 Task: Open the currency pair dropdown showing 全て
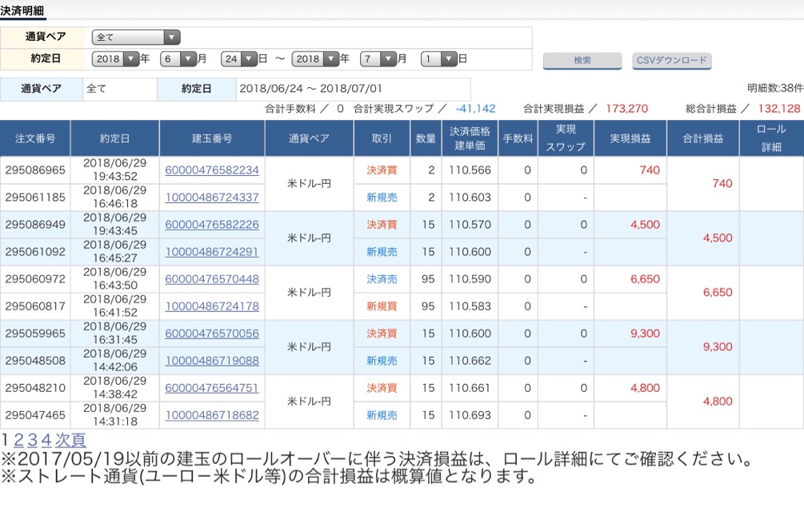click(136, 38)
